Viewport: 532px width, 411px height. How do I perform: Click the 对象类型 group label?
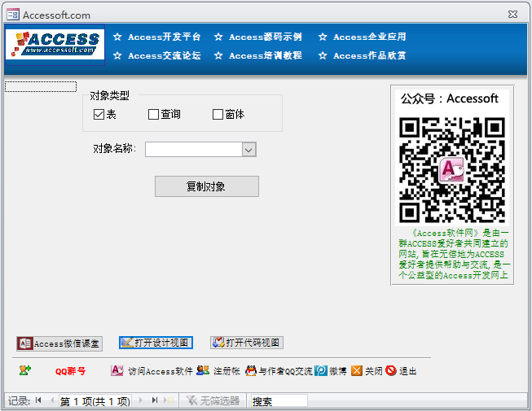click(110, 95)
